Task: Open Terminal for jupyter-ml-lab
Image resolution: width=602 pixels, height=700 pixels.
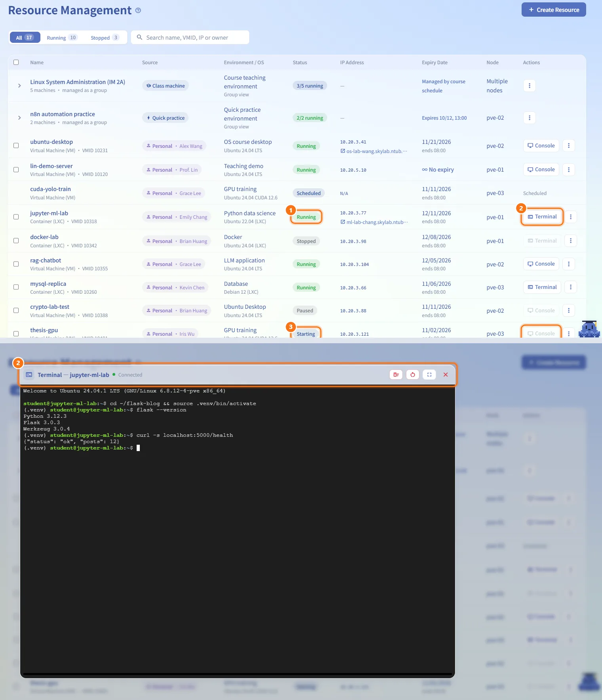Action: click(542, 217)
